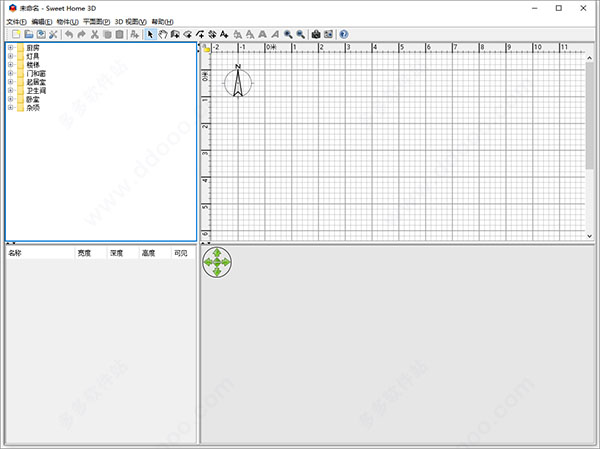Choose the Create rooms tool

coord(188,34)
